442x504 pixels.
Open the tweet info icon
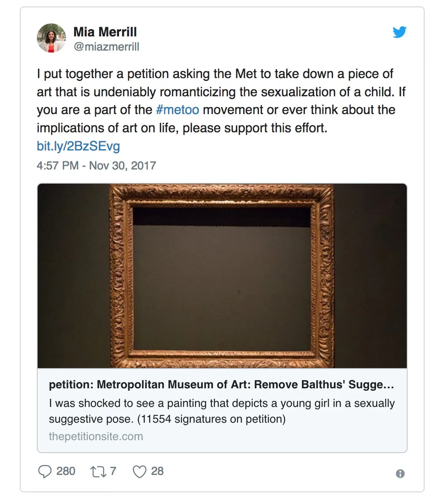[x=400, y=473]
